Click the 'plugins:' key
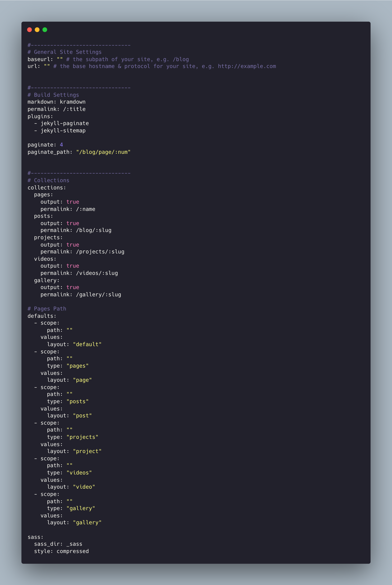The width and height of the screenshot is (392, 585). click(40, 116)
